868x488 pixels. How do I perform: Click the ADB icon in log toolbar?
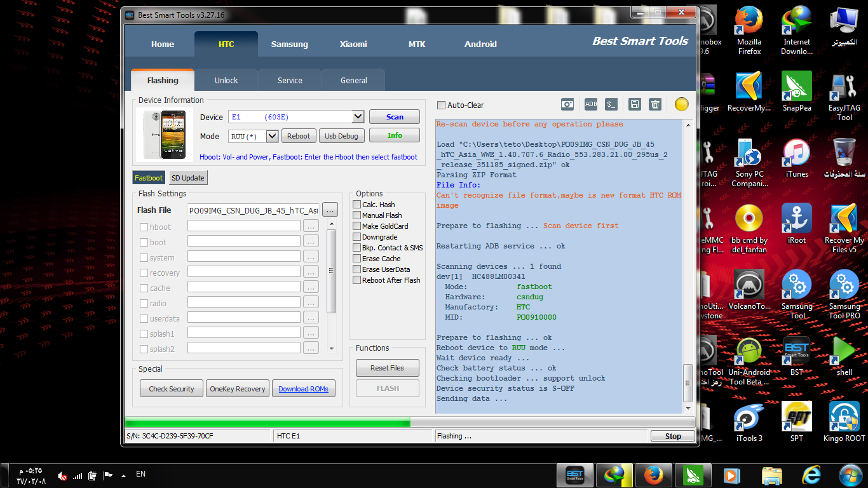pos(591,104)
